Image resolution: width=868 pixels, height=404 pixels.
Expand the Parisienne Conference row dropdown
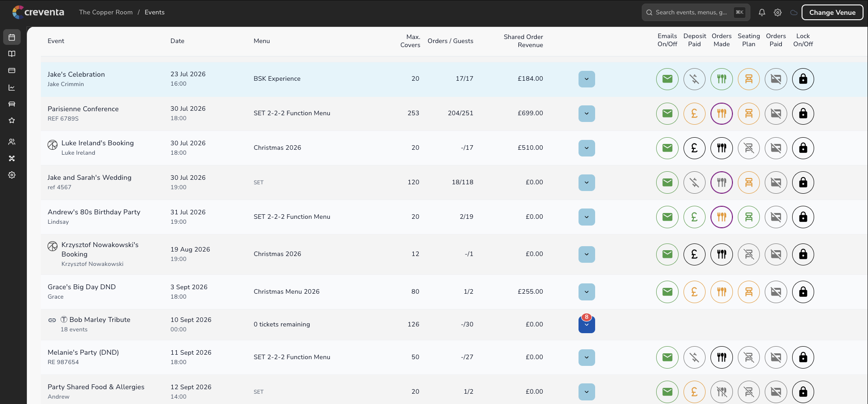point(587,113)
